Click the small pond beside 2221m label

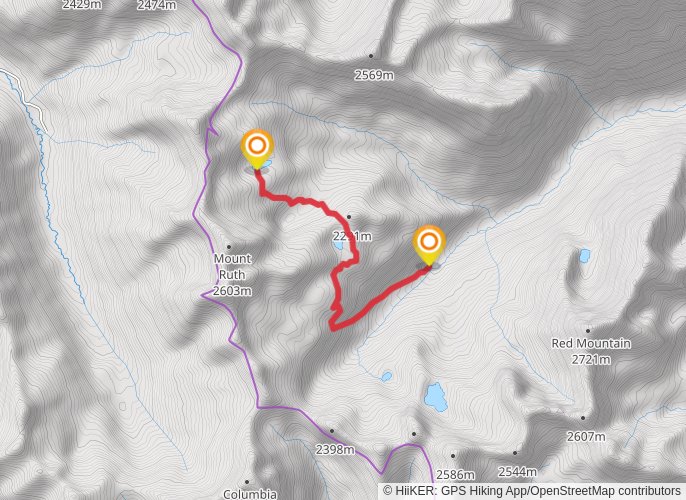pos(337,245)
